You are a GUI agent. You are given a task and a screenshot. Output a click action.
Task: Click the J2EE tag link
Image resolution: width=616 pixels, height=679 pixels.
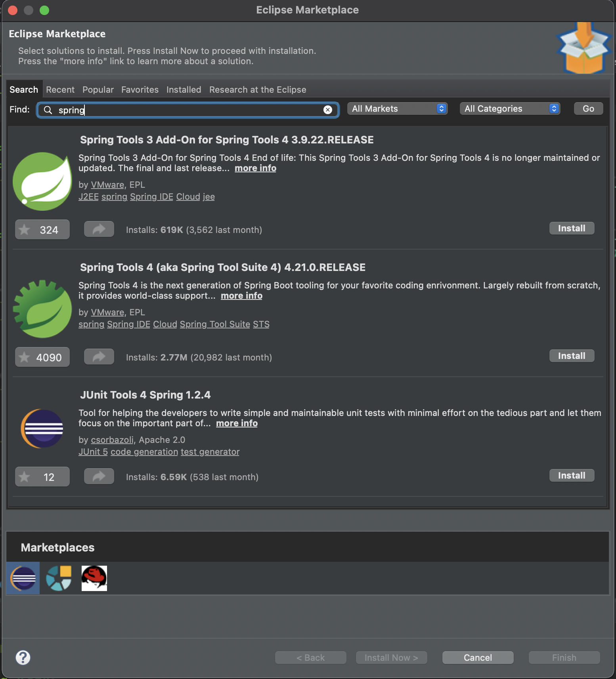(88, 196)
